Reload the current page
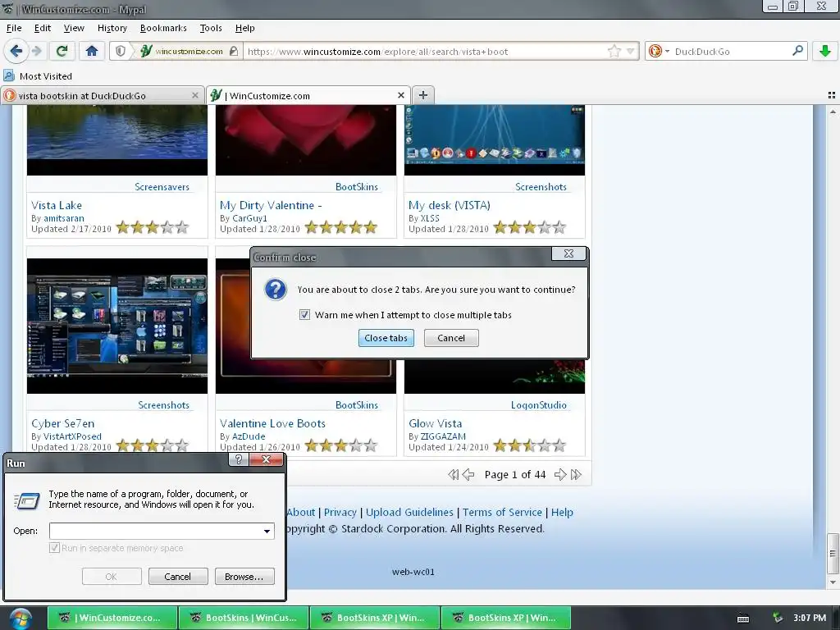 pos(62,52)
